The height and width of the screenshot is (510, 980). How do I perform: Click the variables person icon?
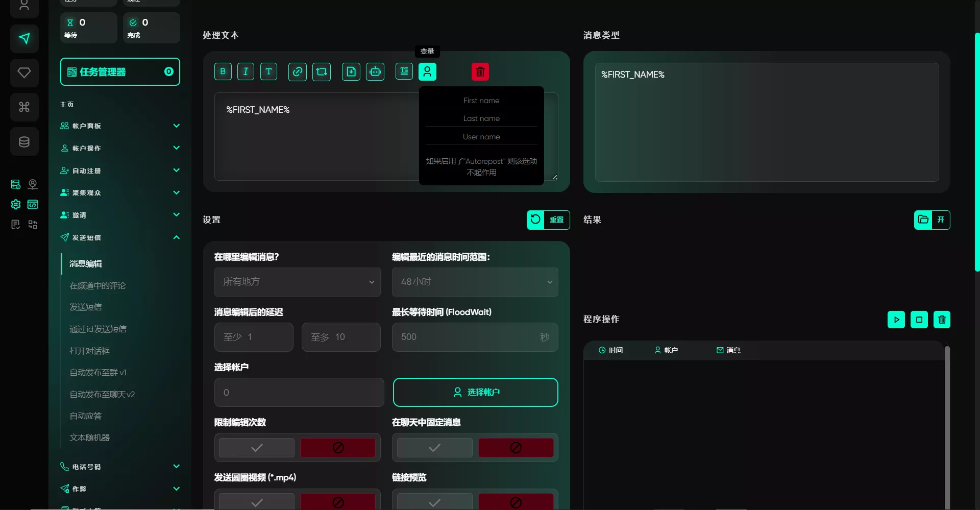point(427,71)
